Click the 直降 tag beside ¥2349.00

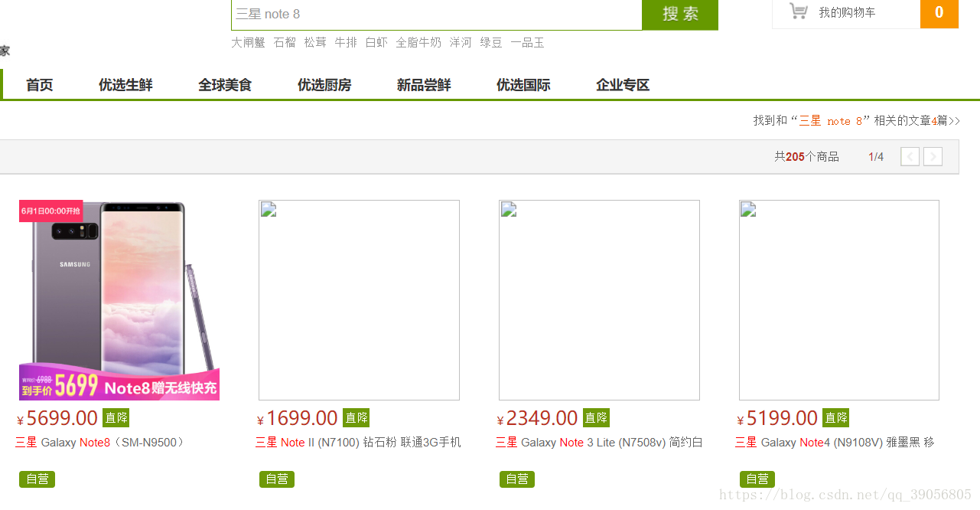coord(597,417)
